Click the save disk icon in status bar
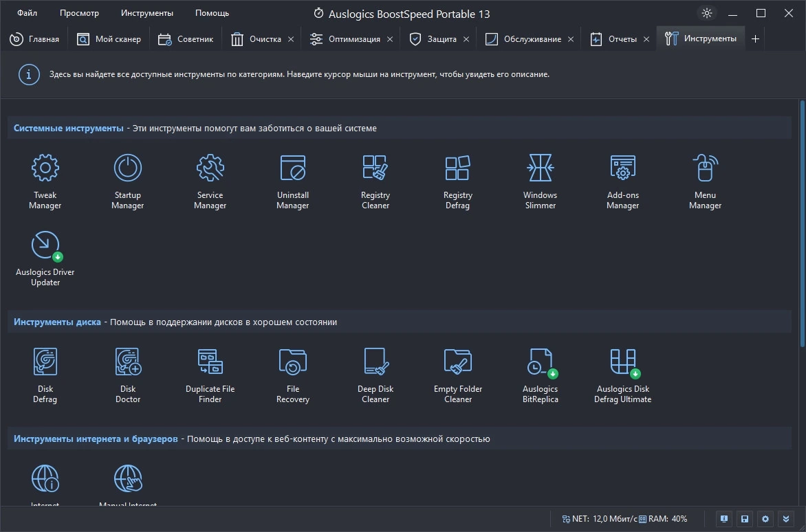Viewport: 806px width, 532px height. (744, 519)
